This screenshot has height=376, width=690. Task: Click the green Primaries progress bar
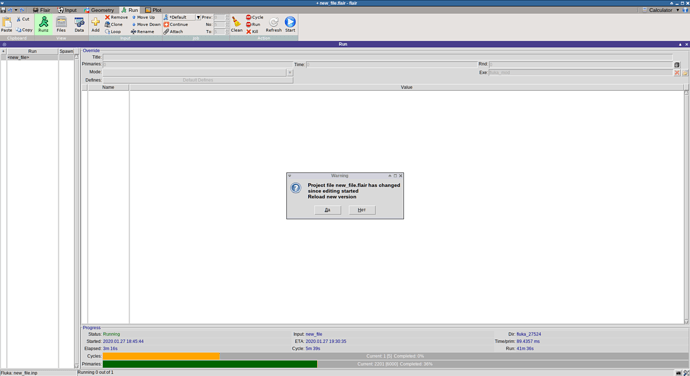[x=210, y=364]
